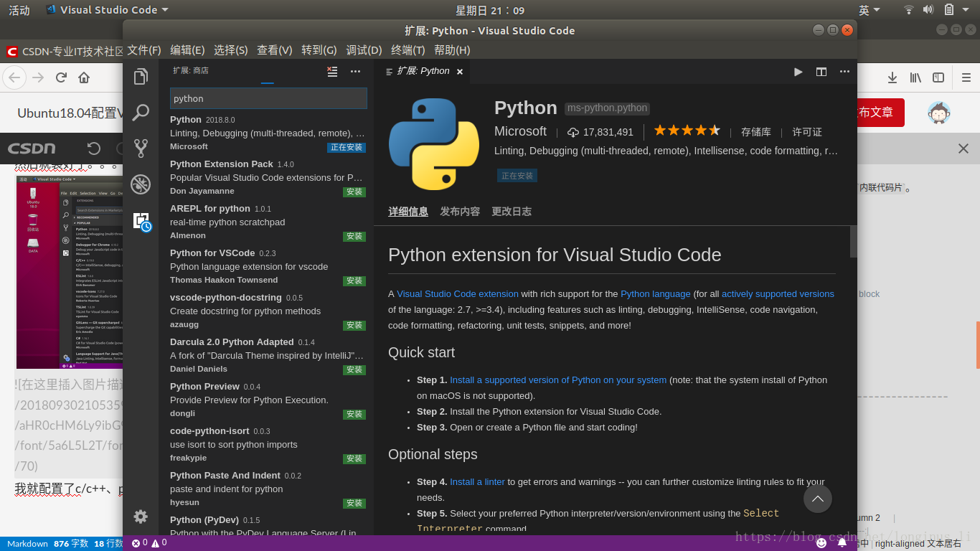Open the Manage gear in activity bar
This screenshot has width=980, height=551.
click(141, 516)
